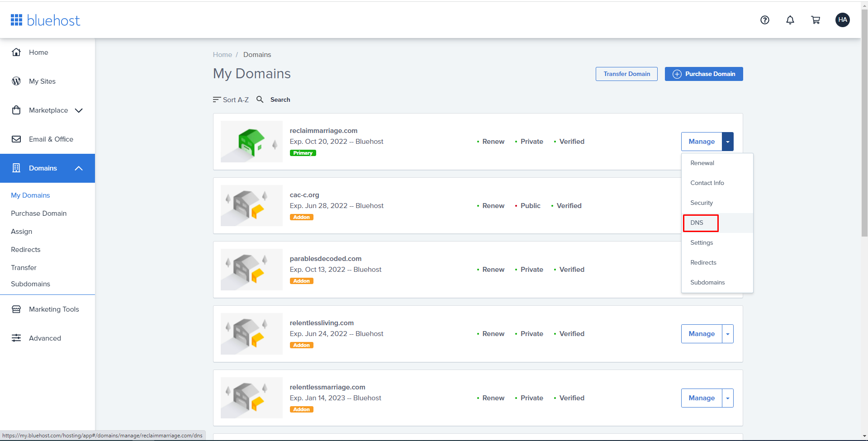The width and height of the screenshot is (868, 441).
Task: Click the Transfer Domain button
Action: [x=626, y=74]
